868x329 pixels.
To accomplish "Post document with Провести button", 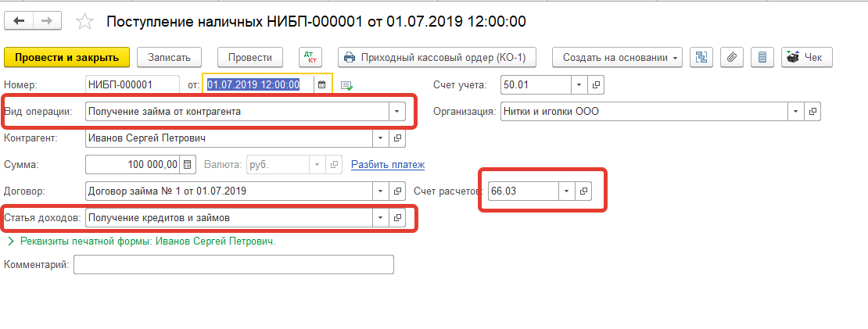I will click(250, 57).
